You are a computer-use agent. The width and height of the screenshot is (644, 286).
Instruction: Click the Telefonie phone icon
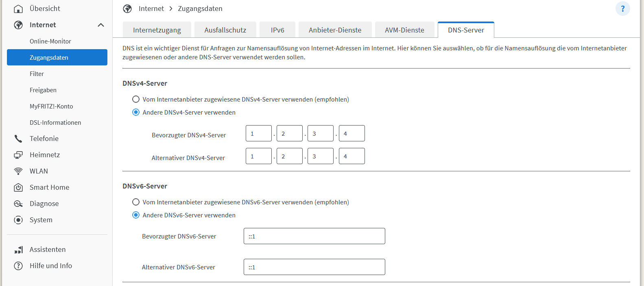click(x=18, y=139)
